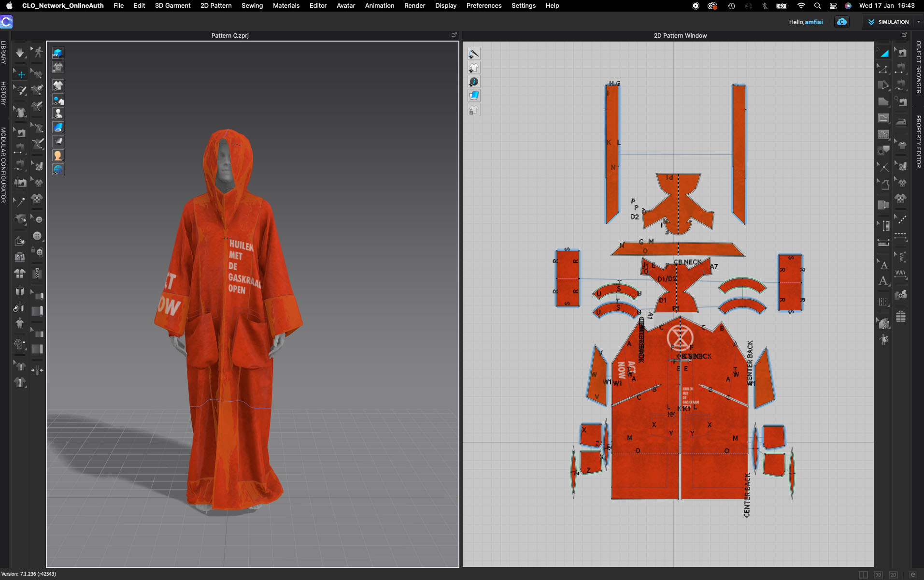Select the Measure ruler tool in 2D toolbar
Viewport: 924px width, 580px height.
[883, 243]
